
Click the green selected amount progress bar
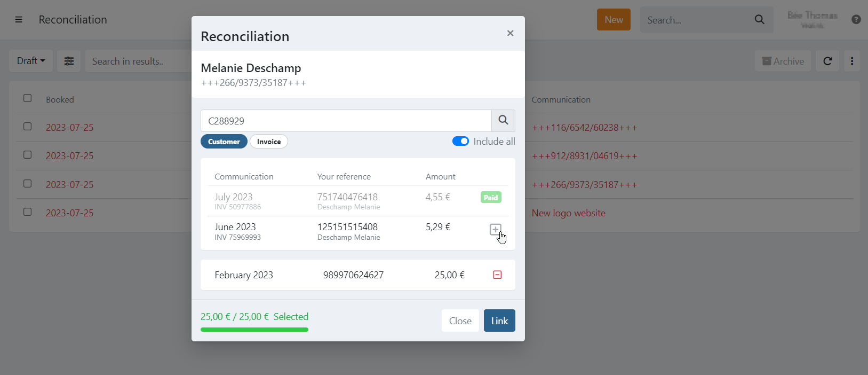coord(254,330)
